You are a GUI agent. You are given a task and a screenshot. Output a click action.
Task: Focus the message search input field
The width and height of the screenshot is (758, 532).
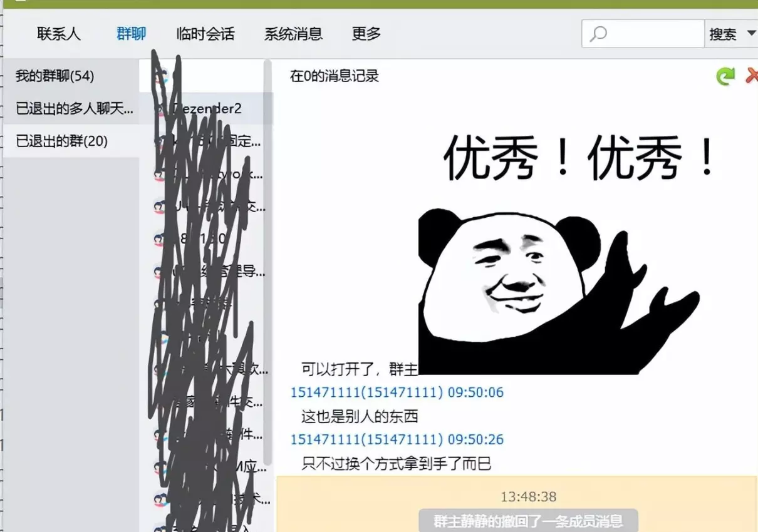tap(643, 34)
